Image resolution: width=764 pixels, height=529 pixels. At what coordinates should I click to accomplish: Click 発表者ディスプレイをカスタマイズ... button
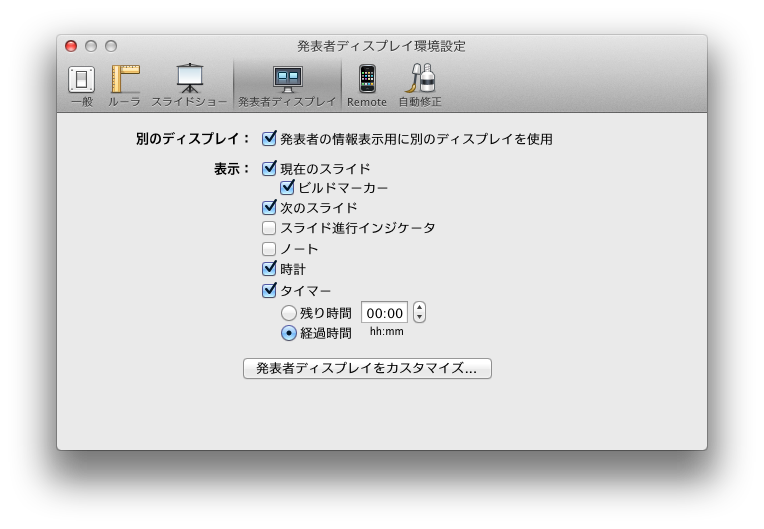367,368
